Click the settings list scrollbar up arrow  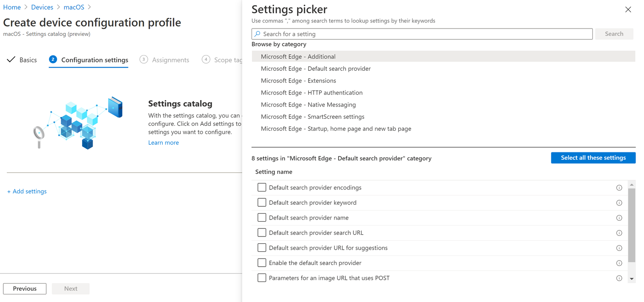point(632,185)
